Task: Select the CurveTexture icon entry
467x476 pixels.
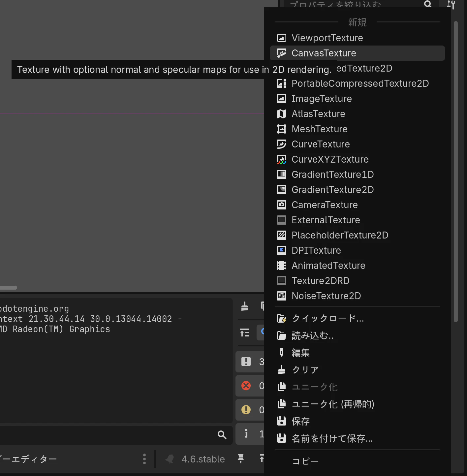Action: (357, 144)
